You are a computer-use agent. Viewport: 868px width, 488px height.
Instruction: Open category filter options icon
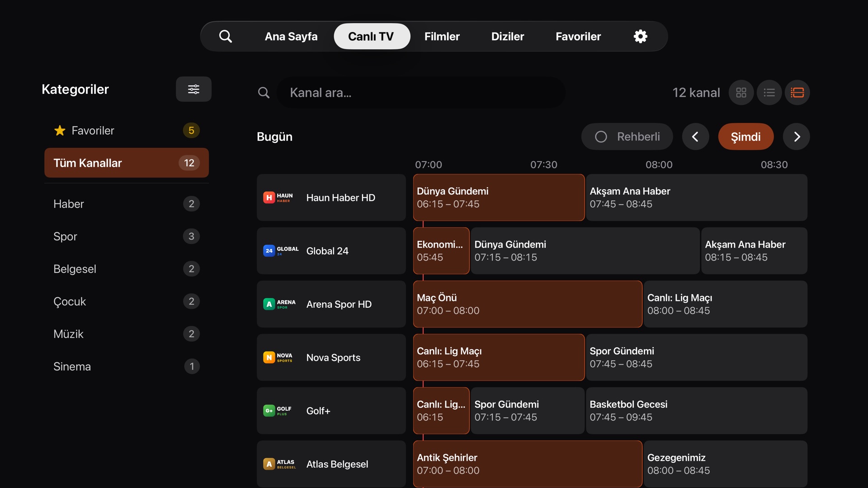coord(193,89)
